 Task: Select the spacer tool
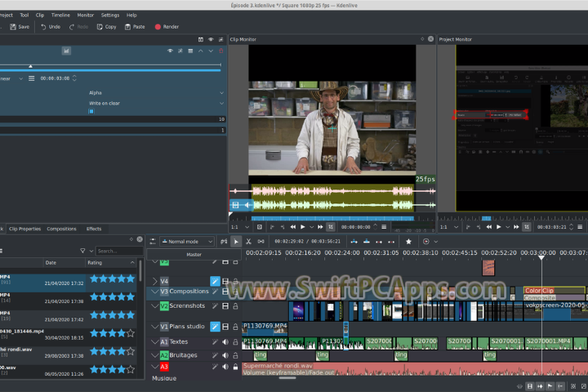click(x=261, y=242)
